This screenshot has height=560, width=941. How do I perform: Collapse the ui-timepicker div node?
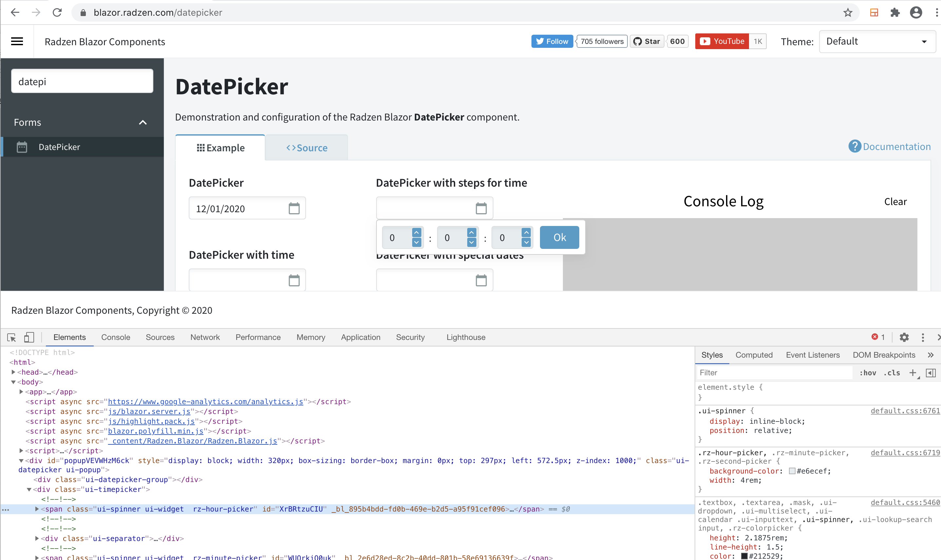[x=29, y=490]
